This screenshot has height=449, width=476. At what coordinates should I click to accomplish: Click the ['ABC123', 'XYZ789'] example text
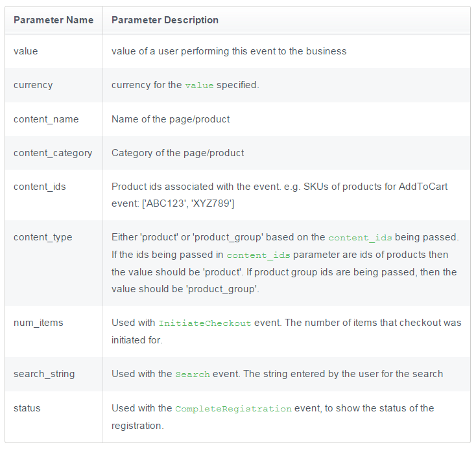[x=188, y=203]
